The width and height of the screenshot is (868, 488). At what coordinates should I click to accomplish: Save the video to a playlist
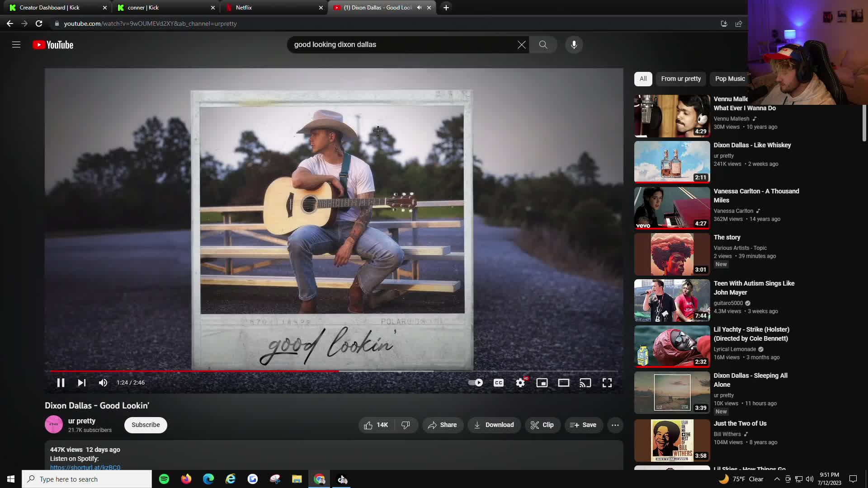click(584, 425)
